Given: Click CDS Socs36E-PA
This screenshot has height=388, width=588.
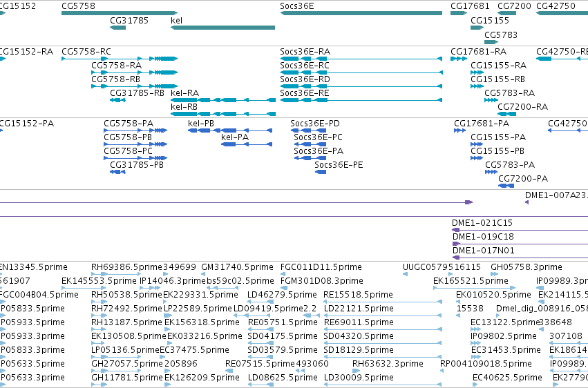Looking at the screenshot, I should [x=310, y=158].
